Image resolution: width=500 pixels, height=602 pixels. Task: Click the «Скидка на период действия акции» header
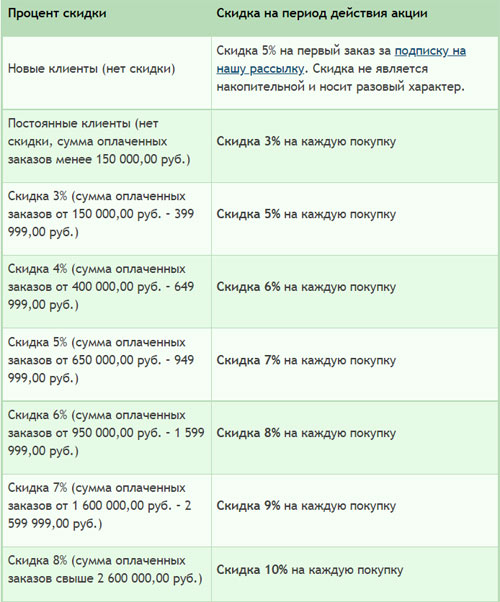(x=322, y=13)
